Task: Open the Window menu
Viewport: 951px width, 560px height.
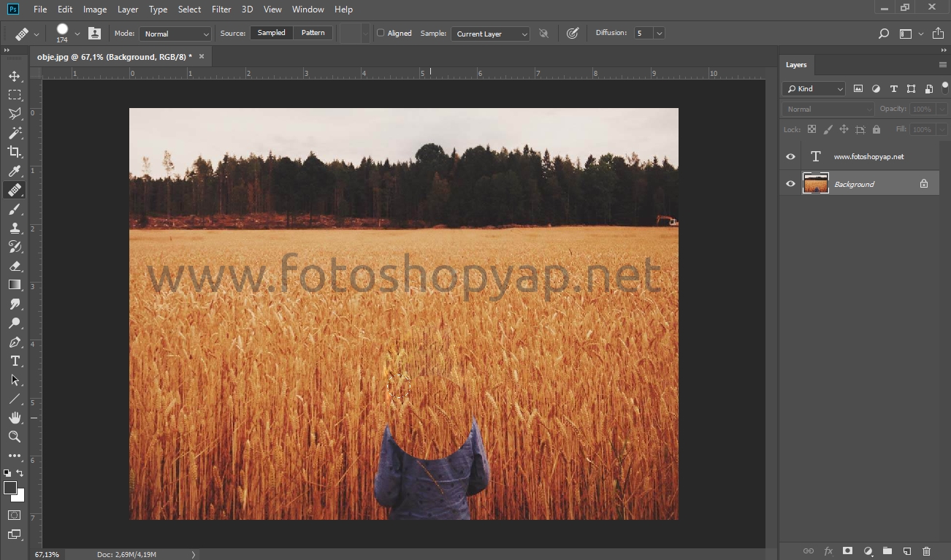Action: 308,9
